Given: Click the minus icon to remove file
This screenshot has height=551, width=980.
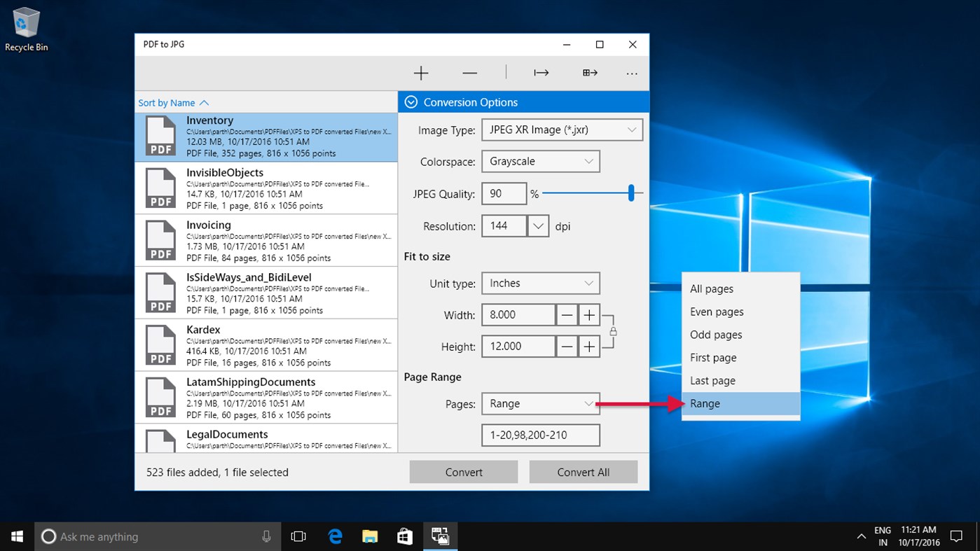Looking at the screenshot, I should (x=469, y=73).
